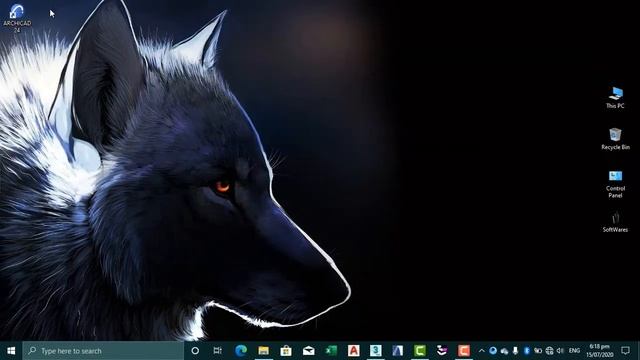Open the Mail app from the taskbar
640x360 pixels.
click(x=309, y=351)
